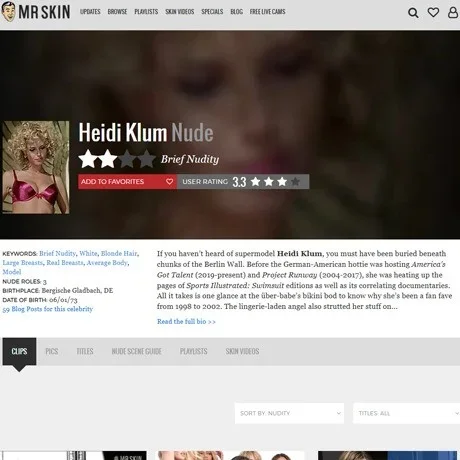Go to Playlists in top navigation
This screenshot has width=460, height=460.
[x=146, y=12]
